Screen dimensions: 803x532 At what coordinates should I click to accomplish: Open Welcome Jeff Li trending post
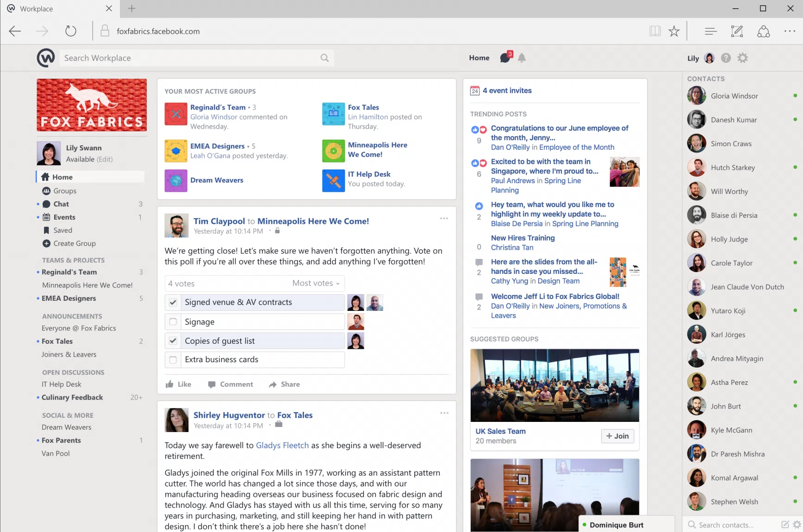[555, 296]
